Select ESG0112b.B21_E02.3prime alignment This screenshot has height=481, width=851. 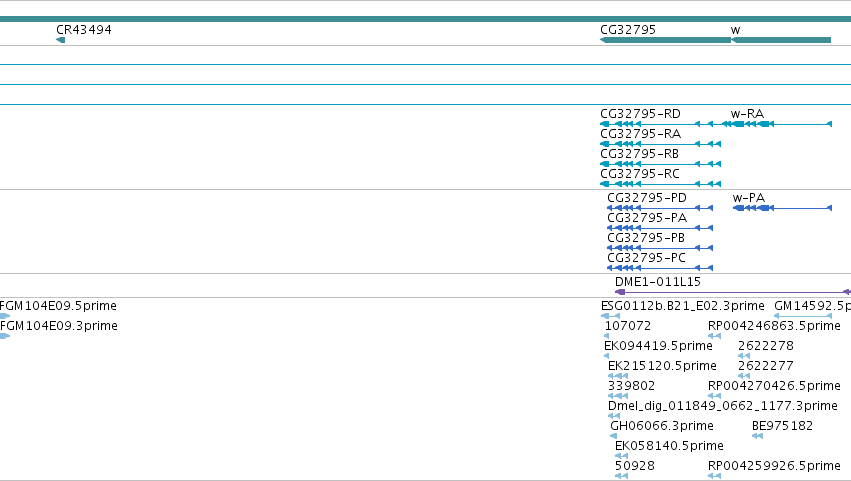pos(611,316)
